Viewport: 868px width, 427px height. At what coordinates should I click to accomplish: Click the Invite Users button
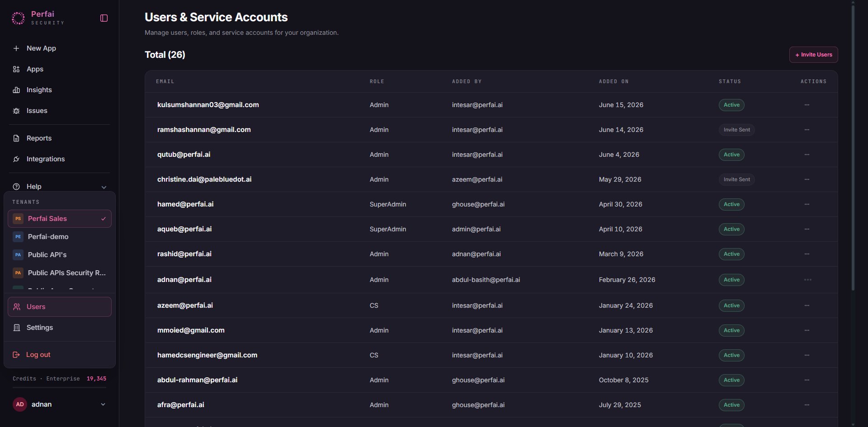point(813,55)
